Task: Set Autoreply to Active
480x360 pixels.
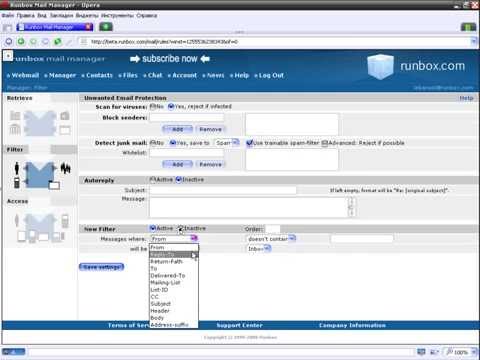Action: click(x=153, y=179)
